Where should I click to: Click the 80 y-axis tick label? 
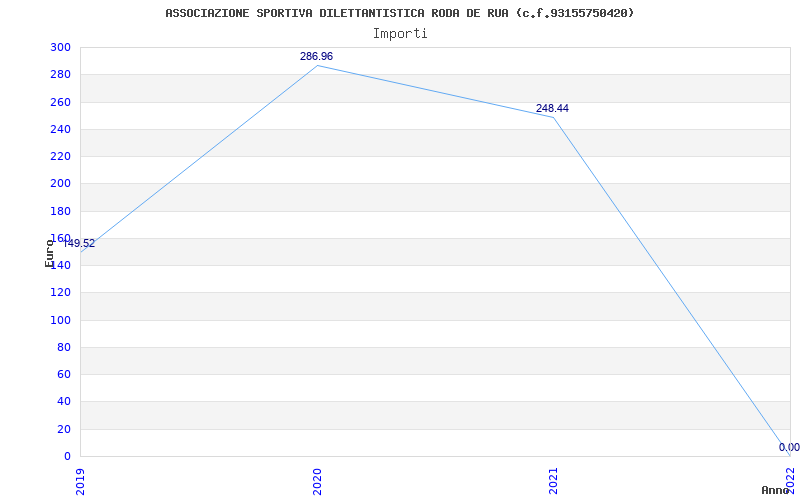point(64,347)
